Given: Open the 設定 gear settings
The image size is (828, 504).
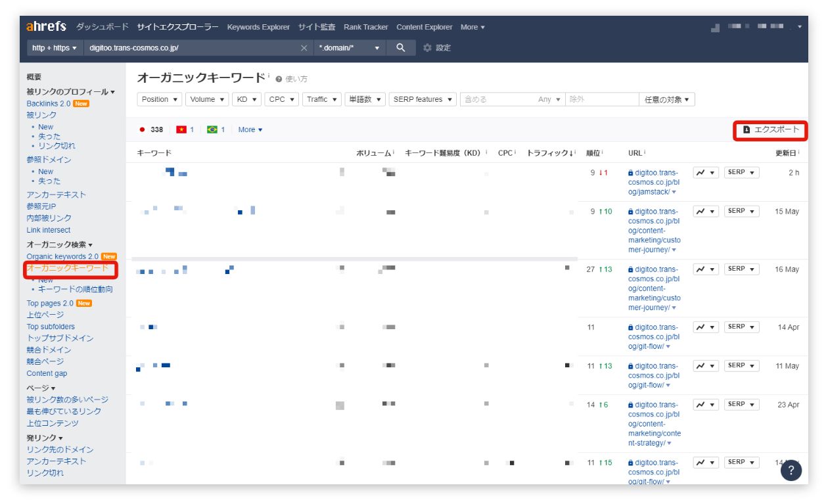Looking at the screenshot, I should (438, 48).
